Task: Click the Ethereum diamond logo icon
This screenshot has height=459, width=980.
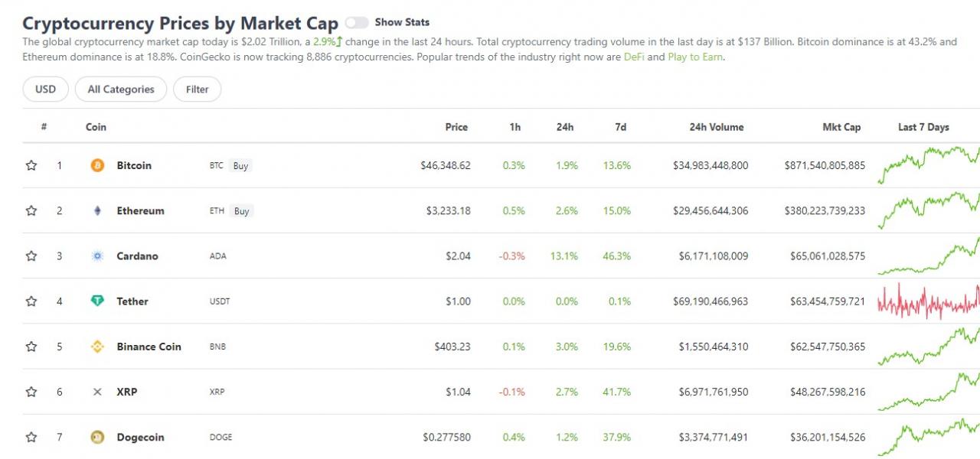Action: click(x=97, y=211)
